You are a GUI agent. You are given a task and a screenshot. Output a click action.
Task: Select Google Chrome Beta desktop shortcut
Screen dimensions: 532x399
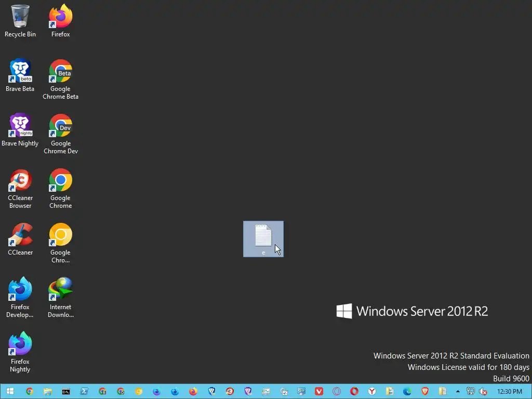point(60,79)
